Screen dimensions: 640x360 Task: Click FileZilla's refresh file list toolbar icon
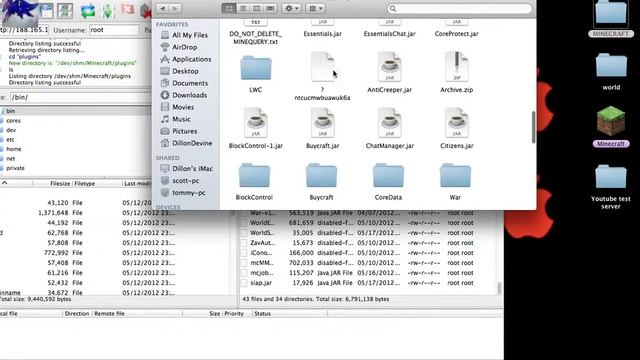[x=88, y=11]
